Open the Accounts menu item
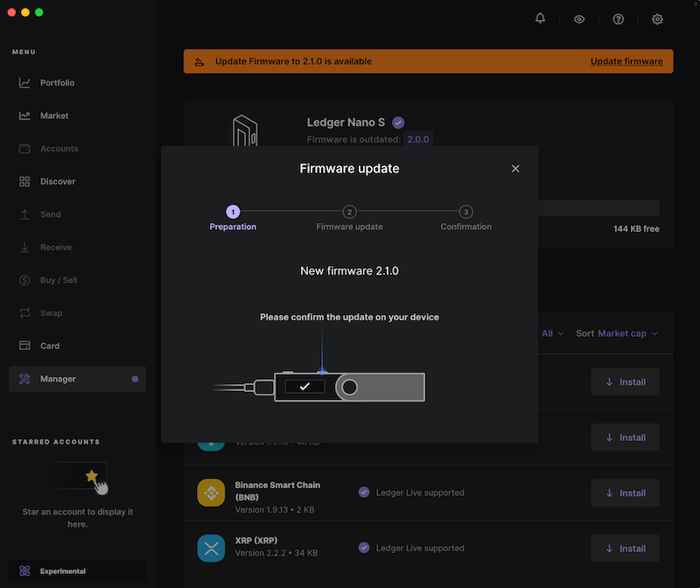The height and width of the screenshot is (588, 700). (77, 149)
